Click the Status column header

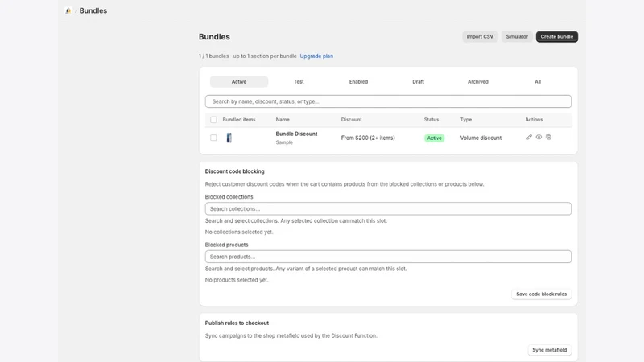[431, 119]
